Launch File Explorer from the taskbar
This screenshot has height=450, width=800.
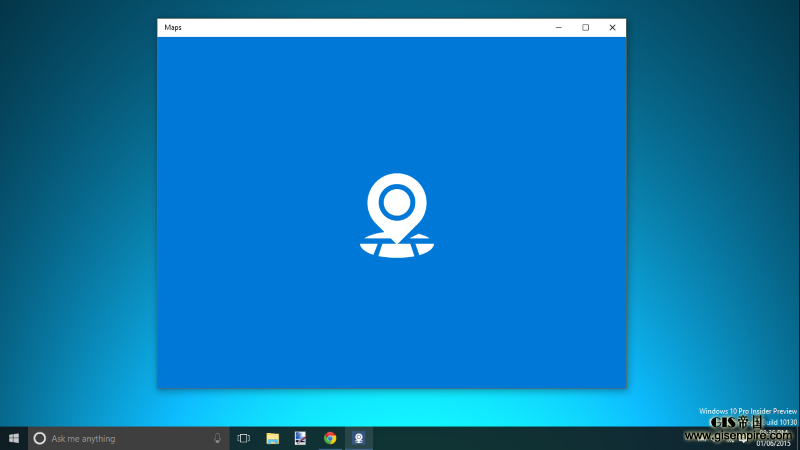pos(272,438)
